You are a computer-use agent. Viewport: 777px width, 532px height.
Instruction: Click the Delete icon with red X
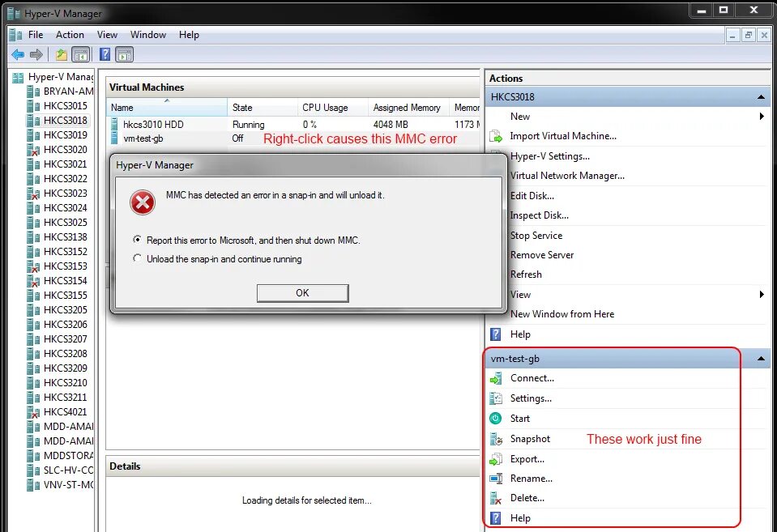[x=496, y=498]
